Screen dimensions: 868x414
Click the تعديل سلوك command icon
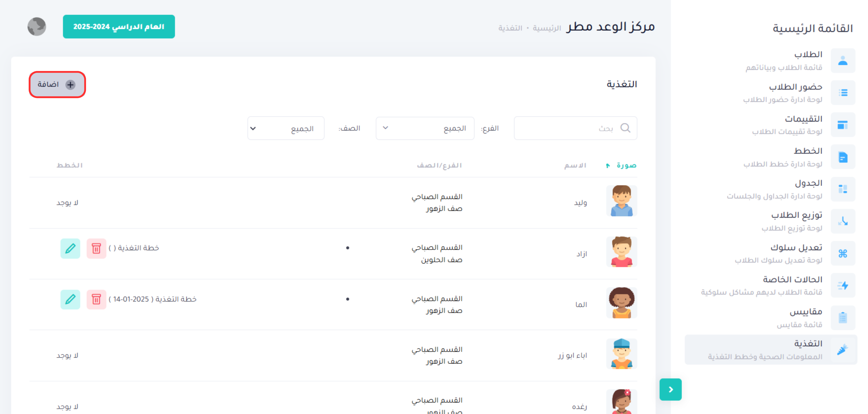pyautogui.click(x=843, y=253)
